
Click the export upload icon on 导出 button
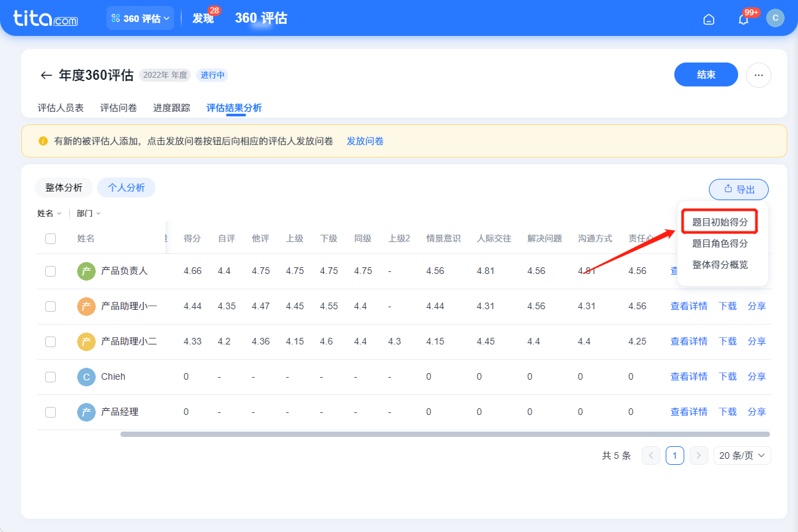pyautogui.click(x=728, y=190)
